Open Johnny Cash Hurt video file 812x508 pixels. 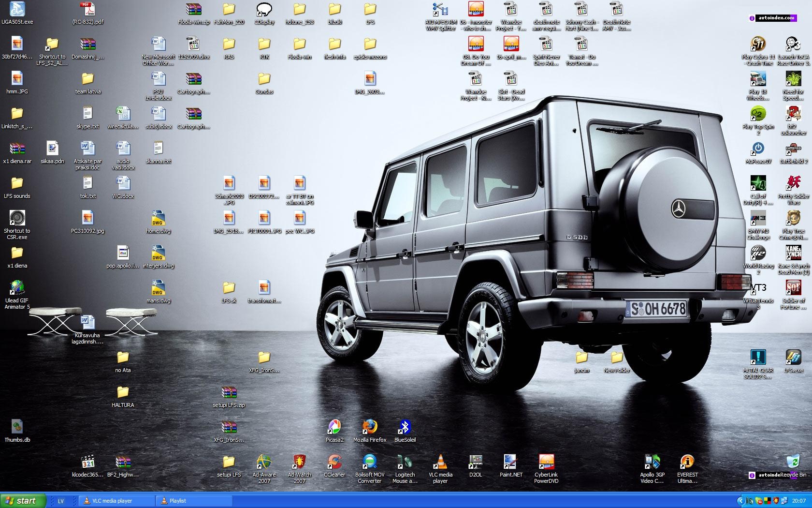[x=581, y=9]
